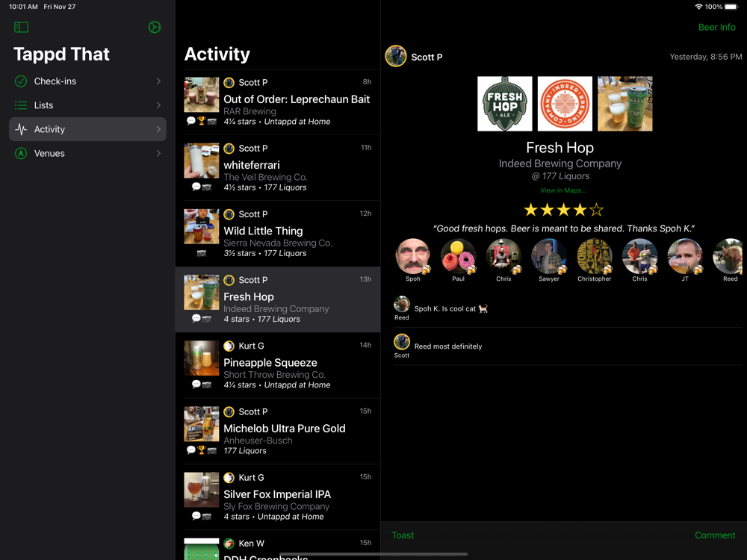This screenshot has height=560, width=747.
Task: Select the Activity pulse icon
Action: point(21,129)
